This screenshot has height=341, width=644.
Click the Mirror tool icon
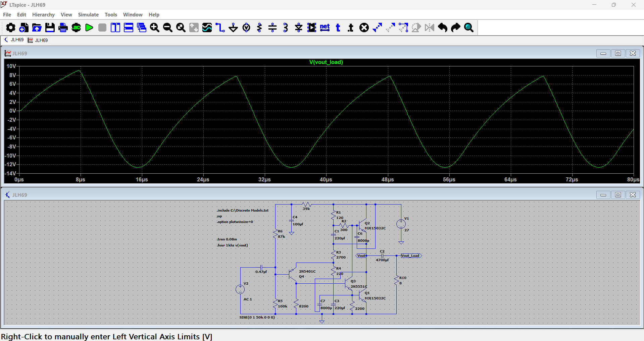point(430,27)
